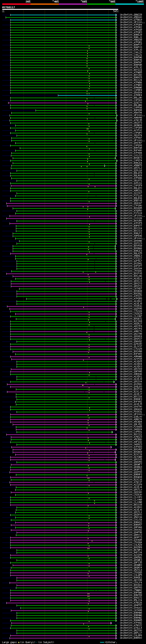Click the purple ~60% legend segment

73,4
